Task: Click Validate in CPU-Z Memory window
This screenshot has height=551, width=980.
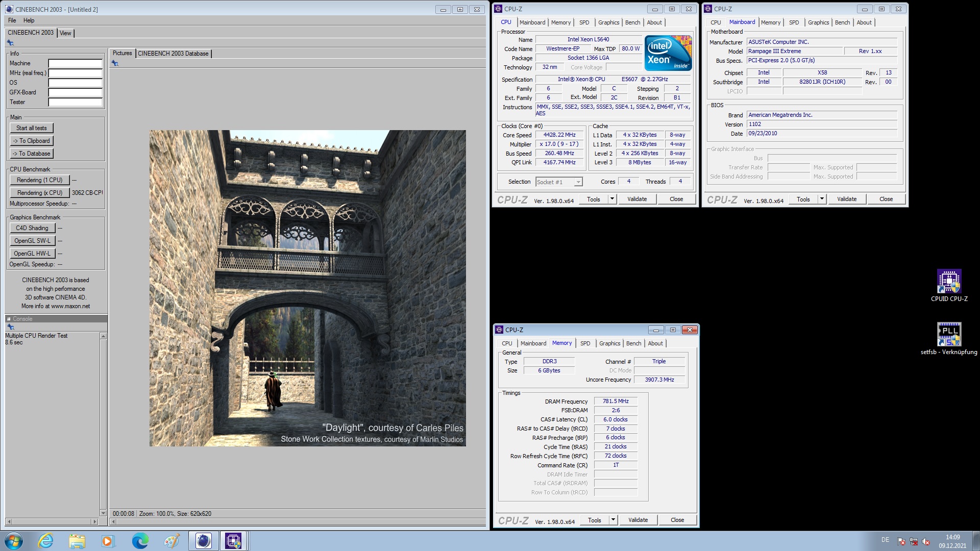Action: pyautogui.click(x=638, y=520)
